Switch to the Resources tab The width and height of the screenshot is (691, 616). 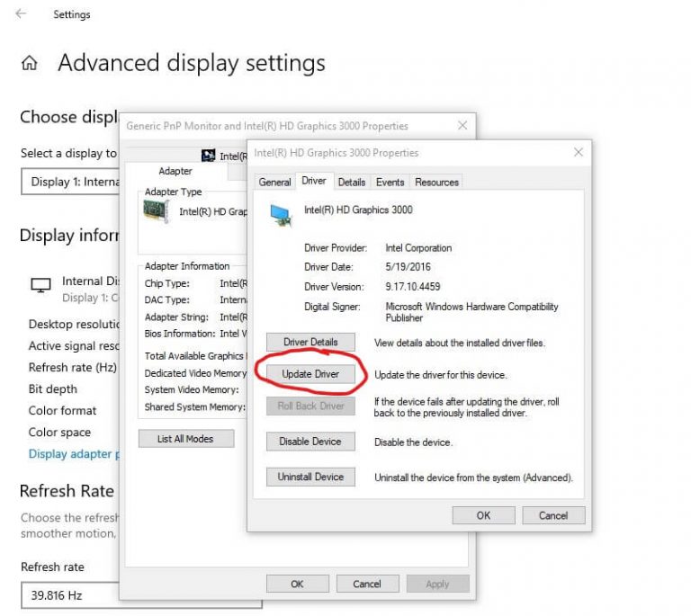coord(436,182)
